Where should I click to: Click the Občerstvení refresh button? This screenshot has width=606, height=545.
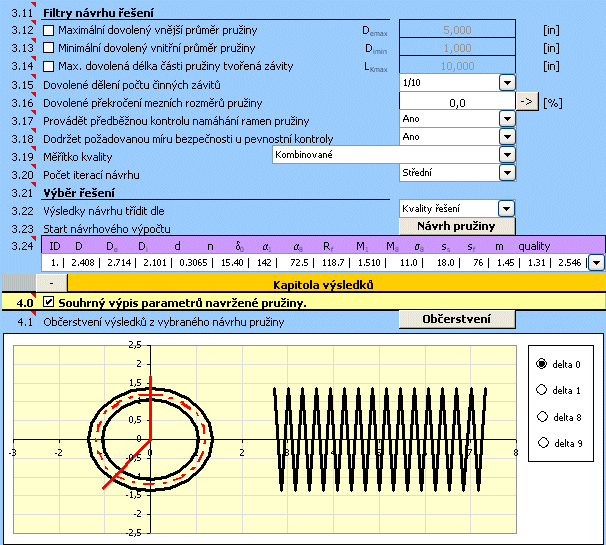click(456, 320)
